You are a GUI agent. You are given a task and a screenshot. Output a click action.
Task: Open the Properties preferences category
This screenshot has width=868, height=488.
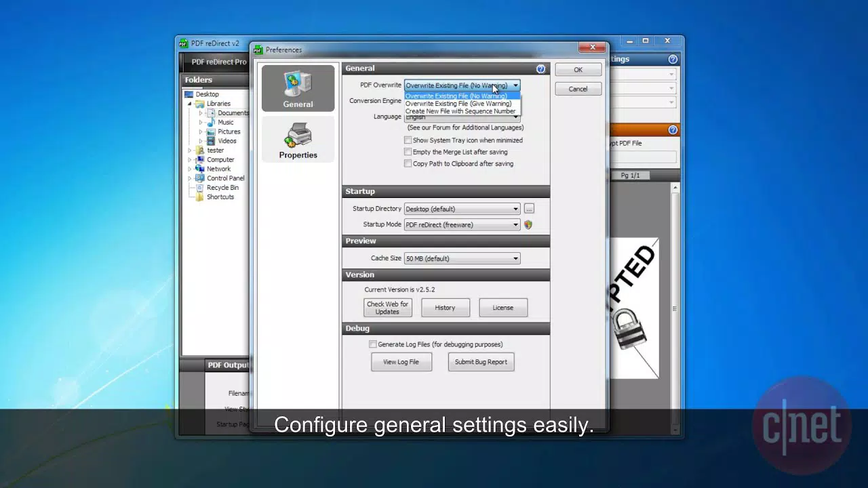tap(298, 139)
